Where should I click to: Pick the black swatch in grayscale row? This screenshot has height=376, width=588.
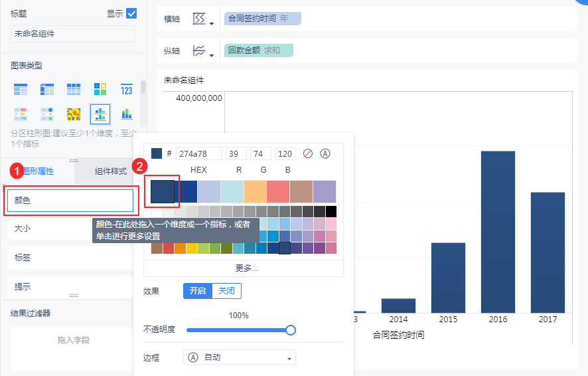click(331, 212)
